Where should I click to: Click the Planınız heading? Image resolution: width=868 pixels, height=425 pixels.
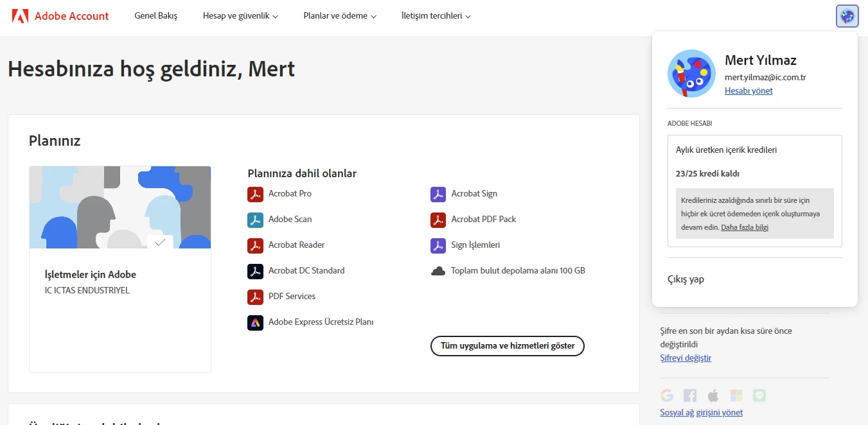55,141
